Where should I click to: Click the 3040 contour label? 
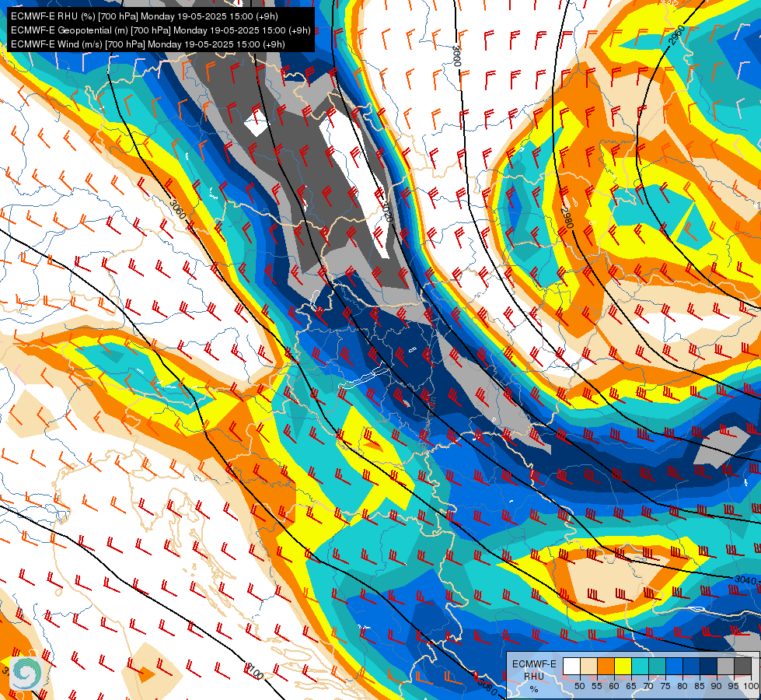click(x=745, y=580)
